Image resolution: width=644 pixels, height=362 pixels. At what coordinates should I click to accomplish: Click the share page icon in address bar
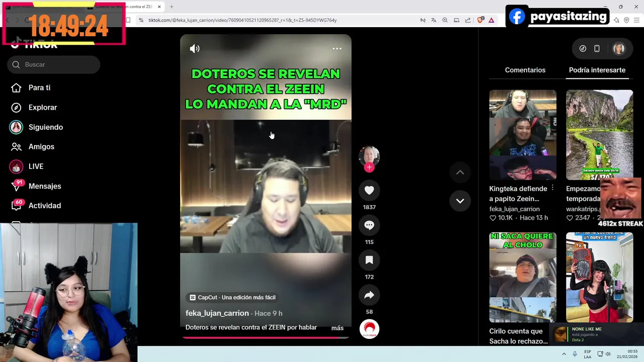pos(468,20)
